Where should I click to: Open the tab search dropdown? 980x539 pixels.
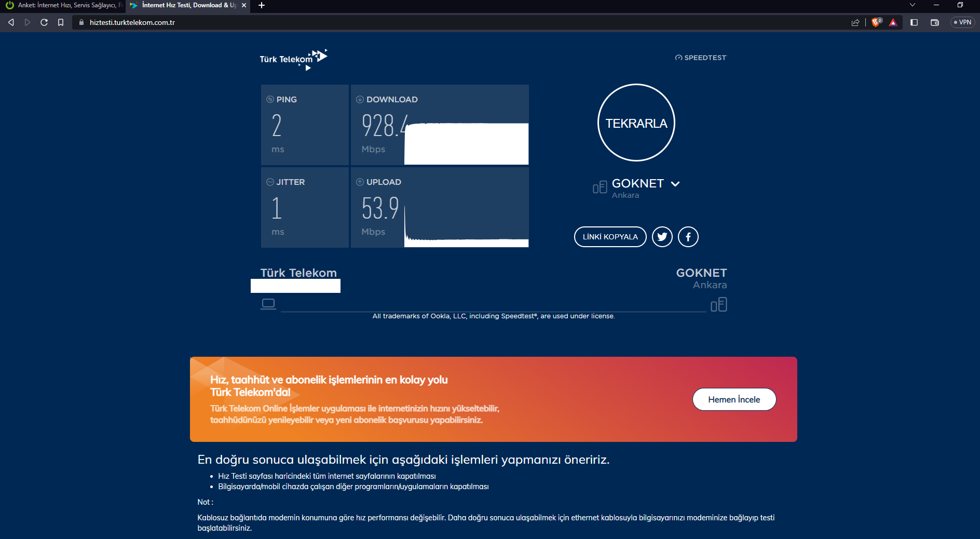[913, 5]
